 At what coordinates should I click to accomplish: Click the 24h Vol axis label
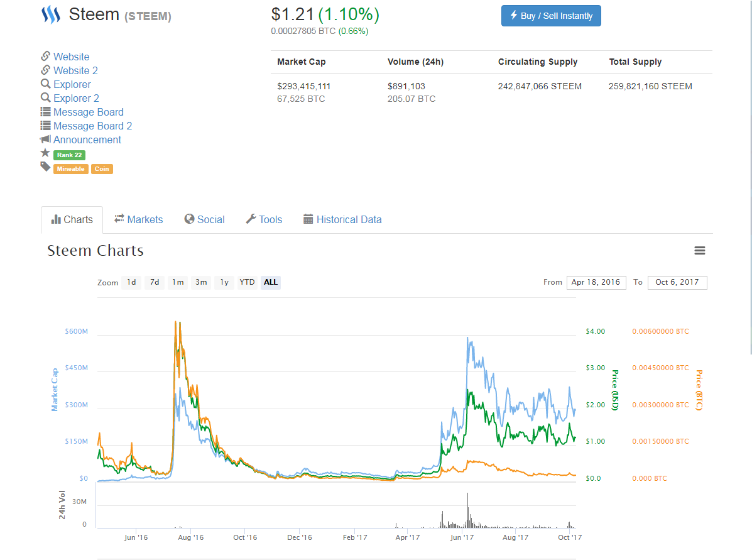(x=62, y=505)
